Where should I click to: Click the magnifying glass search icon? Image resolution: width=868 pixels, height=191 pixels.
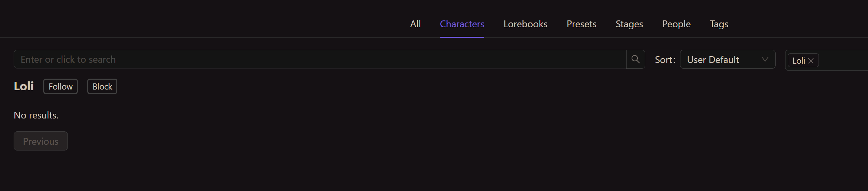635,59
